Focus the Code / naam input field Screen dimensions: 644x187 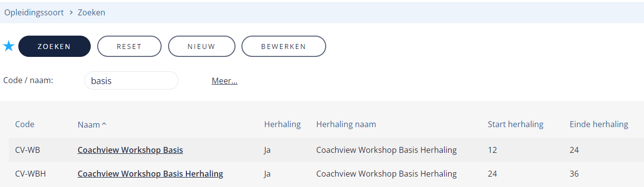[x=131, y=81]
